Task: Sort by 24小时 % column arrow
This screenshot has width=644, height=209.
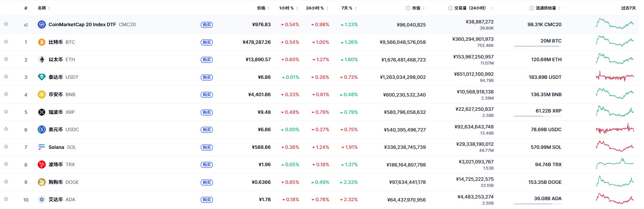Action: click(327, 8)
